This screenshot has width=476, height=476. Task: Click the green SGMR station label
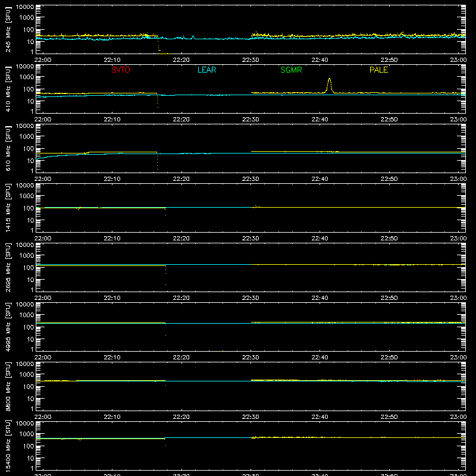coord(291,70)
